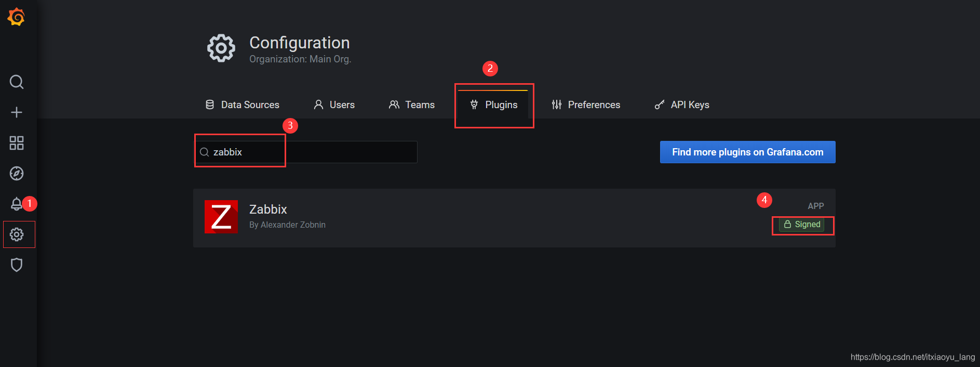
Task: Open the Server Admin shield icon
Action: [17, 265]
